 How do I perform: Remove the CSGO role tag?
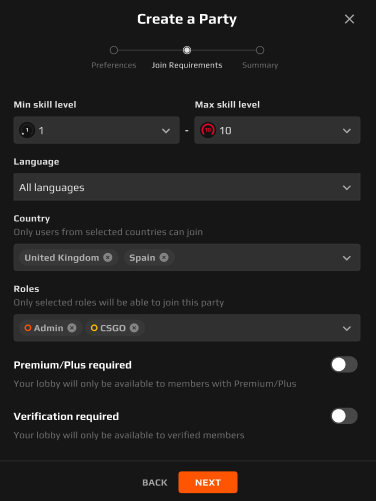[x=134, y=328]
